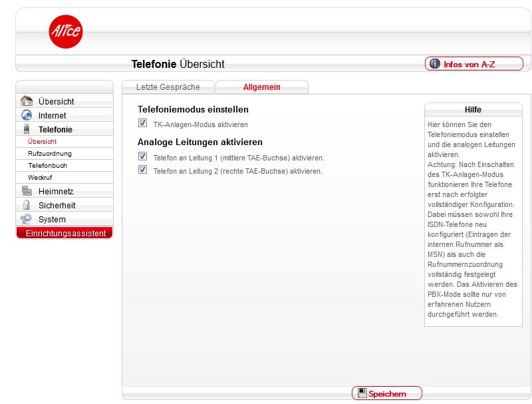Disable the TK-Anlagen-Modus checkbox
Viewport: 532px width, 404px height.
pyautogui.click(x=142, y=124)
